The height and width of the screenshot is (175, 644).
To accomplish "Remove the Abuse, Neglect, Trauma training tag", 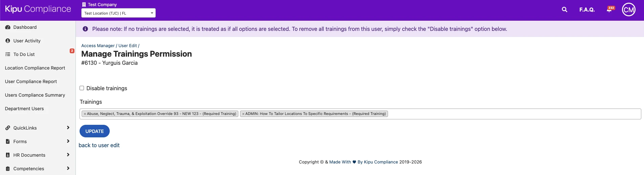I will tap(85, 114).
